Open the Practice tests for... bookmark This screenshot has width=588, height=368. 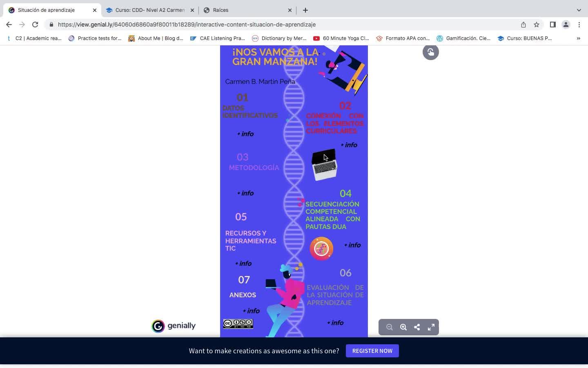95,38
